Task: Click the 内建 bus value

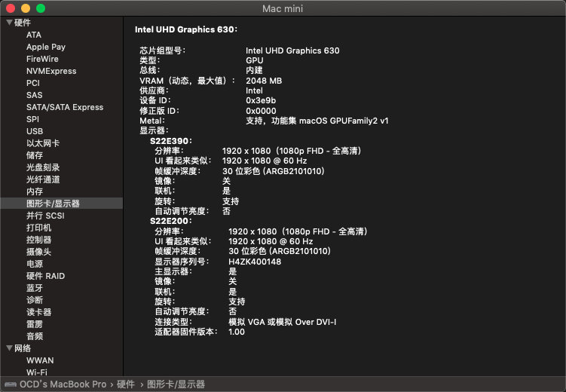Action: [254, 70]
